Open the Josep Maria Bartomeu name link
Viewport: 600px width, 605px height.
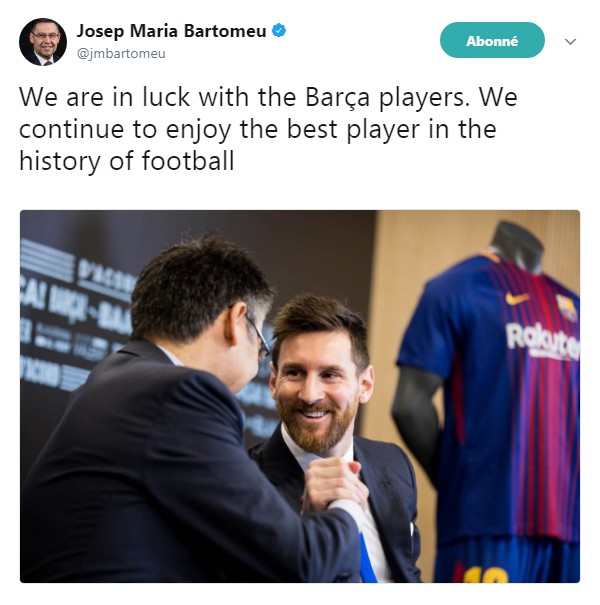click(x=171, y=31)
